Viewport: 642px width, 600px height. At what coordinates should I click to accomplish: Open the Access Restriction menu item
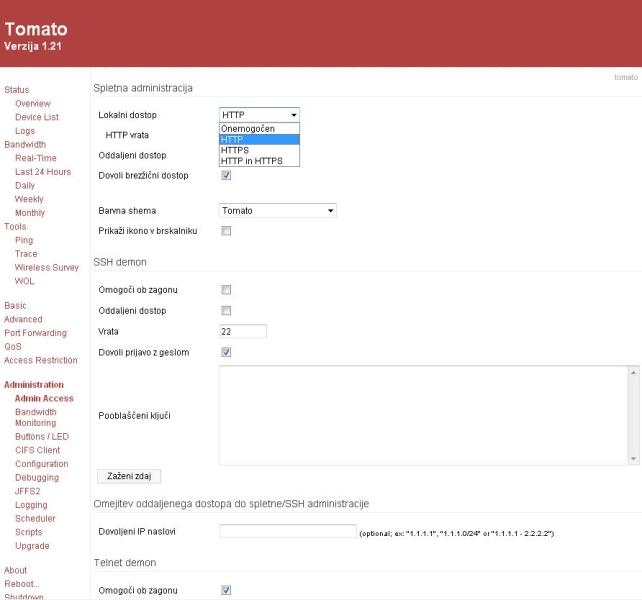tap(40, 360)
